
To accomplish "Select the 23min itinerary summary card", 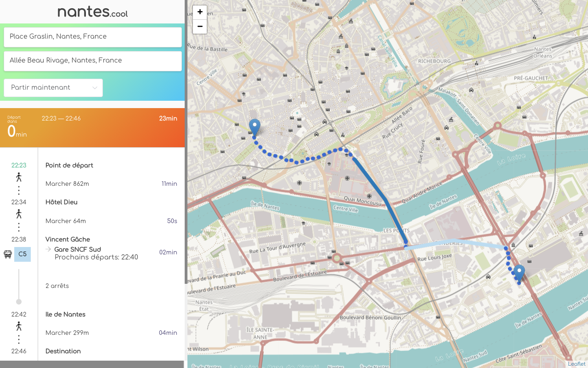I will point(92,128).
